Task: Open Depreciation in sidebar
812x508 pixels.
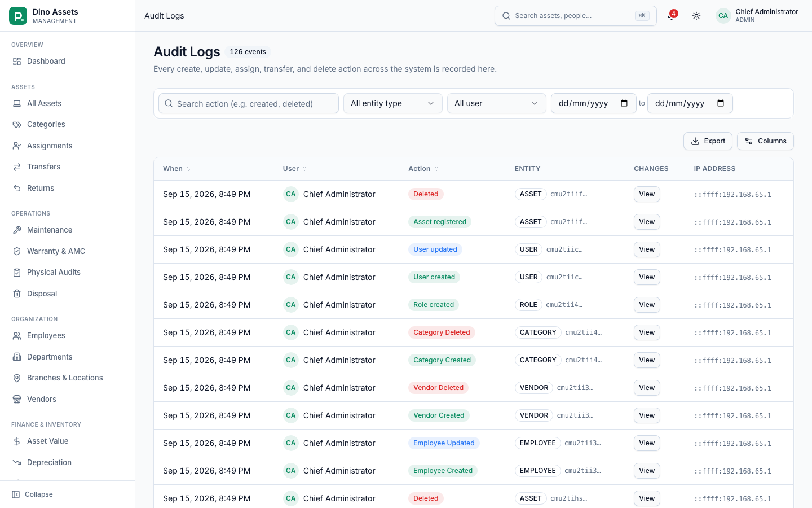Action: point(68,462)
